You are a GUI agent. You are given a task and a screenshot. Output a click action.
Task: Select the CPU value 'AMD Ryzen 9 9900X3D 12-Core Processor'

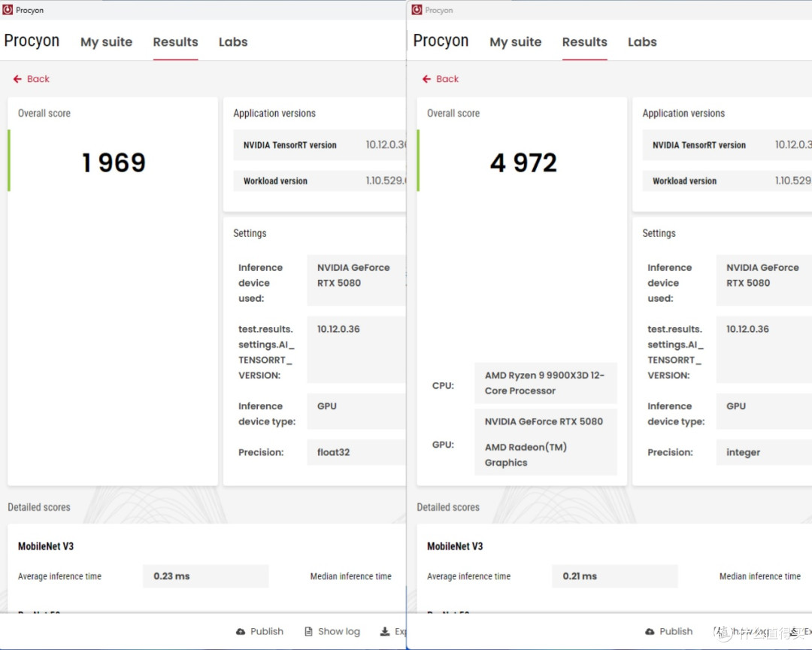tap(544, 383)
